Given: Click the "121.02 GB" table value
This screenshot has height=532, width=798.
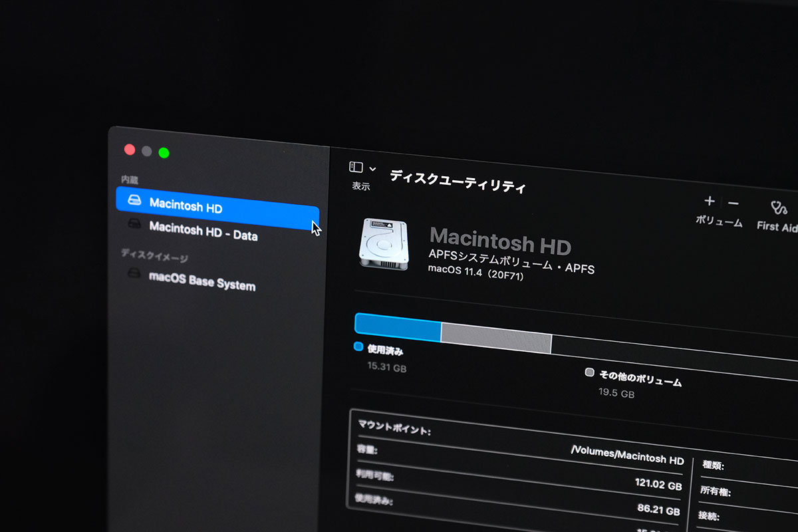Looking at the screenshot, I should (658, 485).
